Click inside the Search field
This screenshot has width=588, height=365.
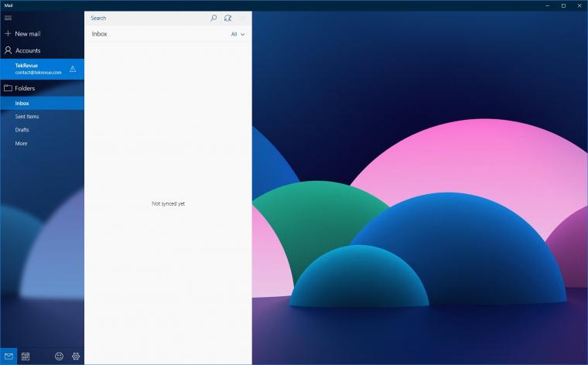point(146,18)
